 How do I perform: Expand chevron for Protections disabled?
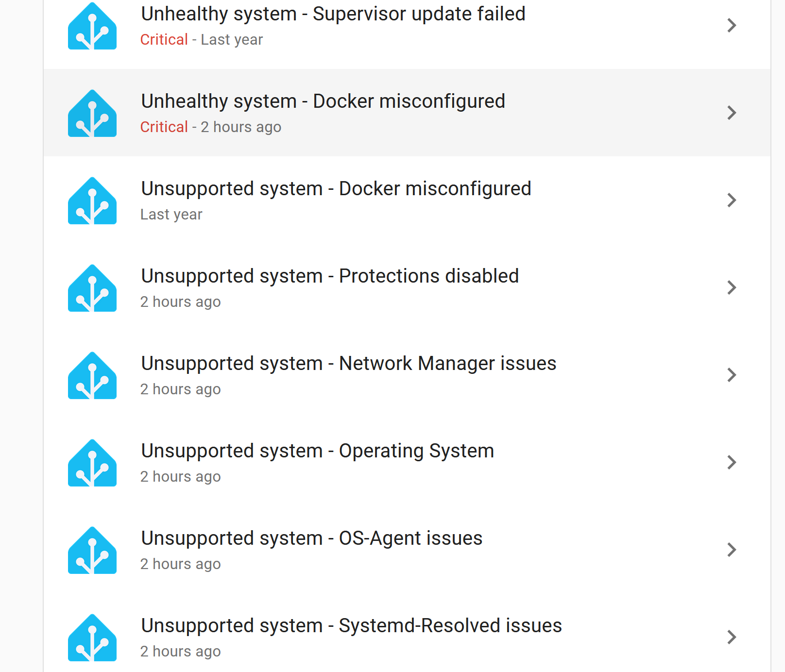point(732,287)
